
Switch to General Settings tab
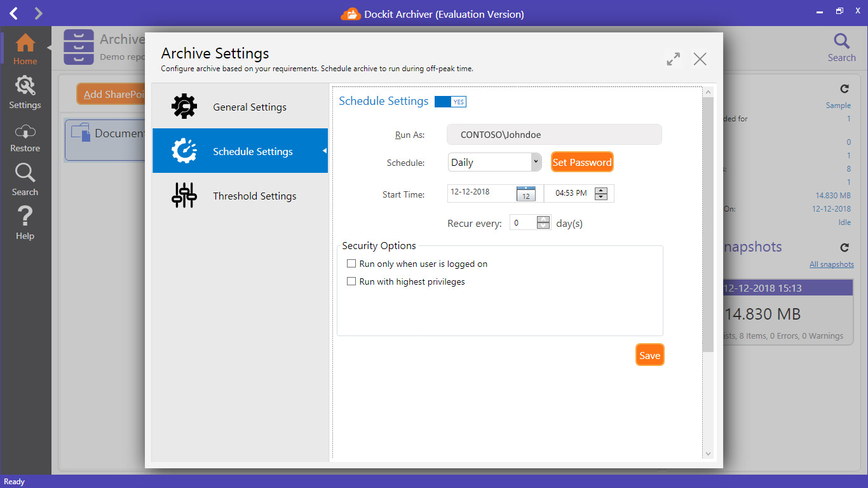tap(240, 107)
